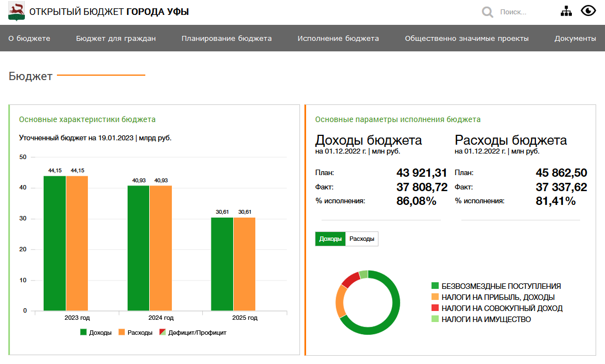Toggle Доходы series in chart legend
The height and width of the screenshot is (364, 605).
click(x=96, y=333)
